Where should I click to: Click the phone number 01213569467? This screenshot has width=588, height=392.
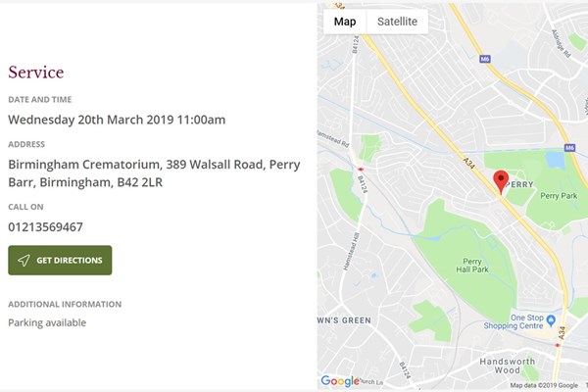tap(45, 227)
